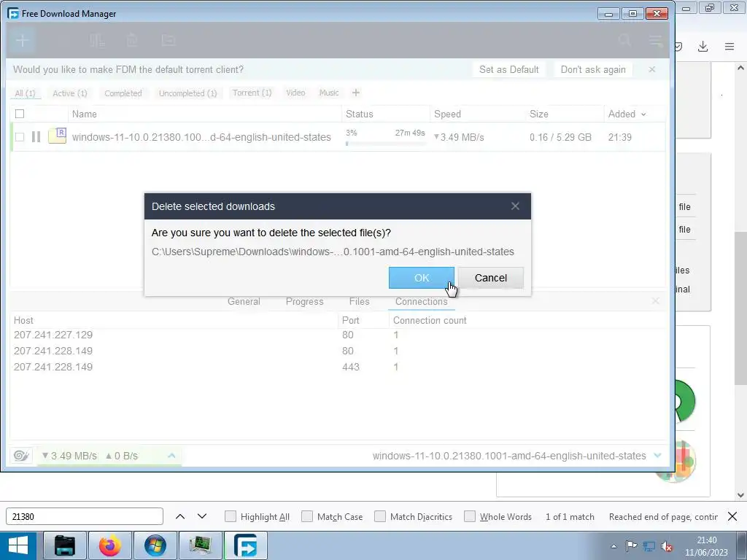This screenshot has height=560, width=747.
Task: Click the Set as Default button
Action: (508, 69)
